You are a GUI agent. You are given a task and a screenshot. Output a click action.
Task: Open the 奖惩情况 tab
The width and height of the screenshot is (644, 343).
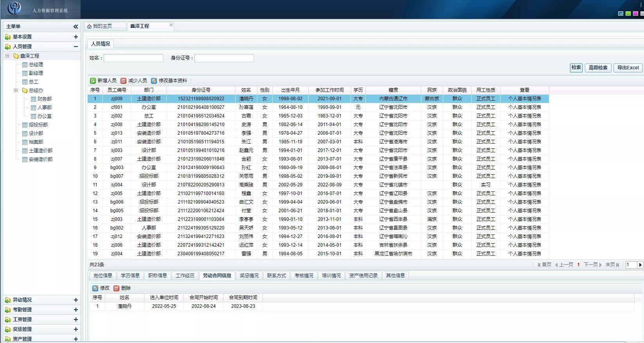[249, 276]
